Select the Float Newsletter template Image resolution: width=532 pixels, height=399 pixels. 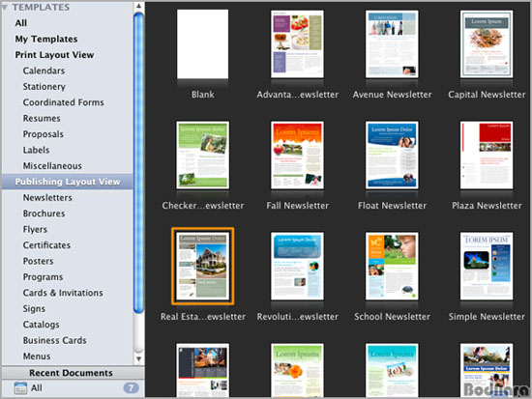tap(392, 156)
